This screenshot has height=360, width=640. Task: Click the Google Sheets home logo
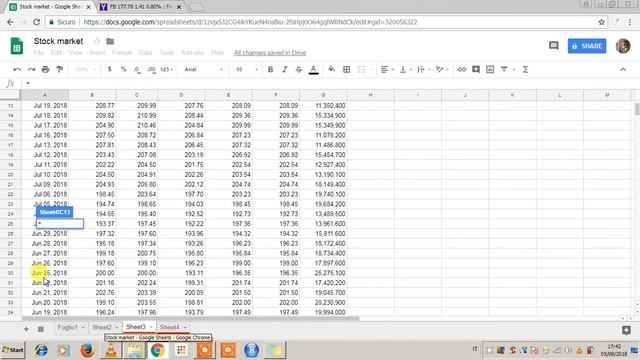click(17, 46)
